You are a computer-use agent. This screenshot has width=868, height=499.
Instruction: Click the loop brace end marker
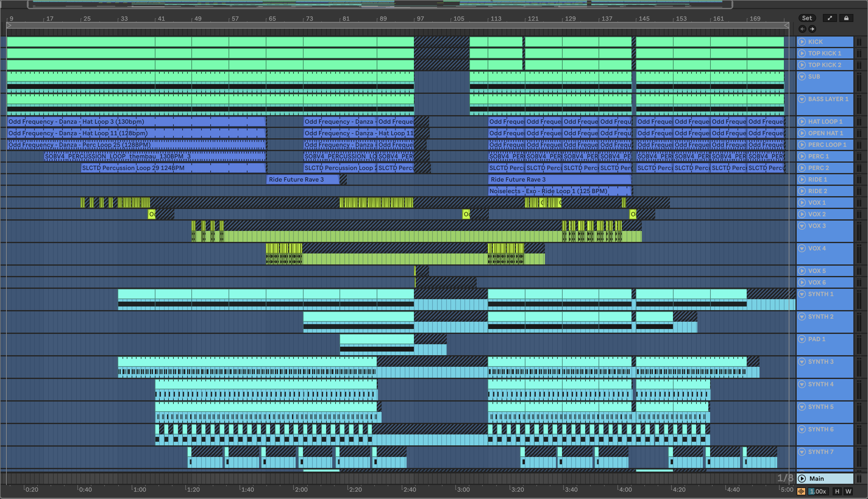point(786,25)
